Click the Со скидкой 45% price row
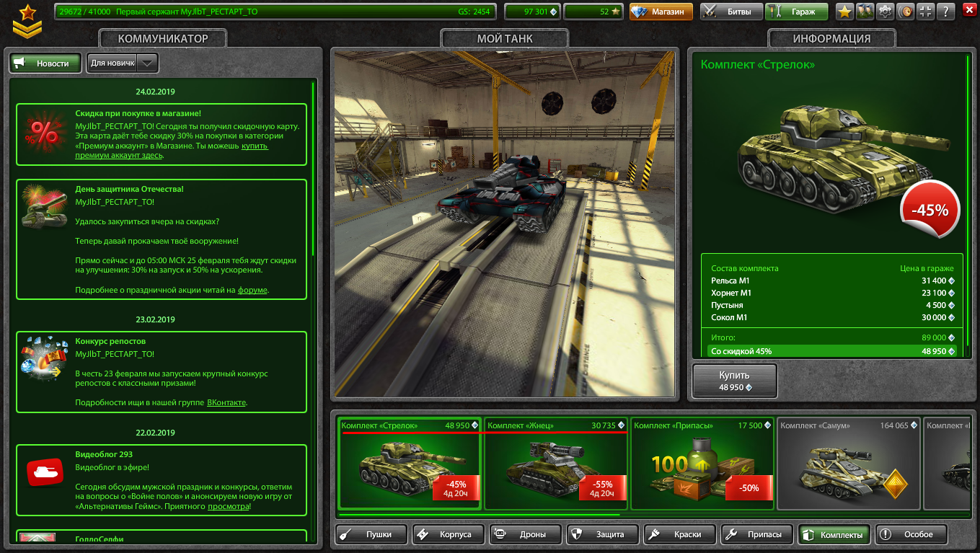Viewport: 980px width, 553px height. (832, 351)
